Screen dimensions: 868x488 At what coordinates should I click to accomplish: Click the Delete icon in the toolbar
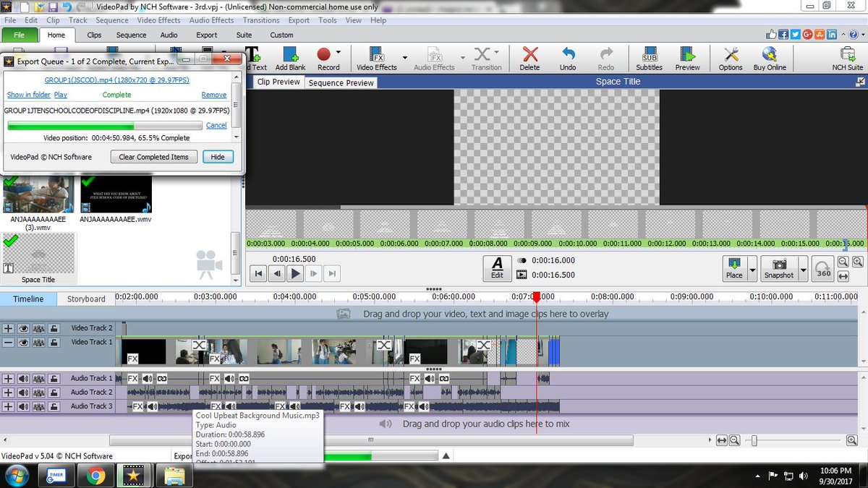[529, 58]
